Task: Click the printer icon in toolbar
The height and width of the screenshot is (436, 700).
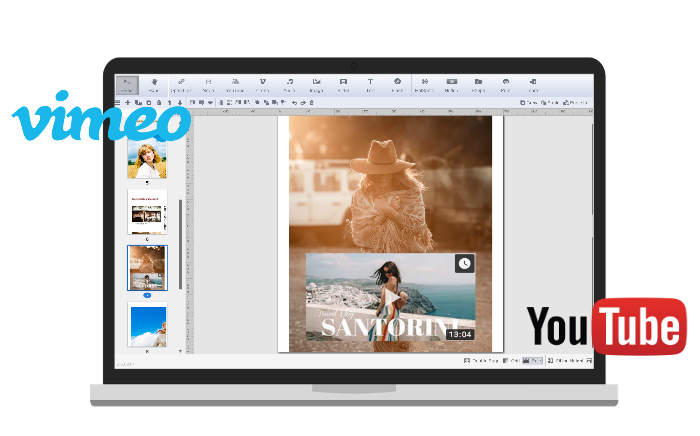Action: click(505, 84)
